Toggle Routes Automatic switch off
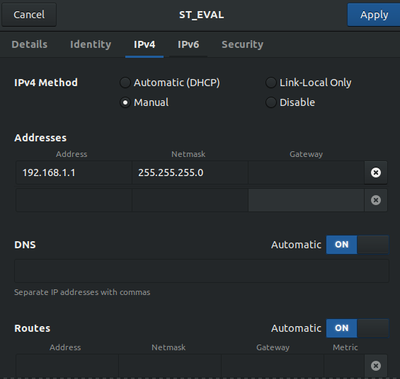Screen dimensions: 400x379 pyautogui.click(x=357, y=328)
